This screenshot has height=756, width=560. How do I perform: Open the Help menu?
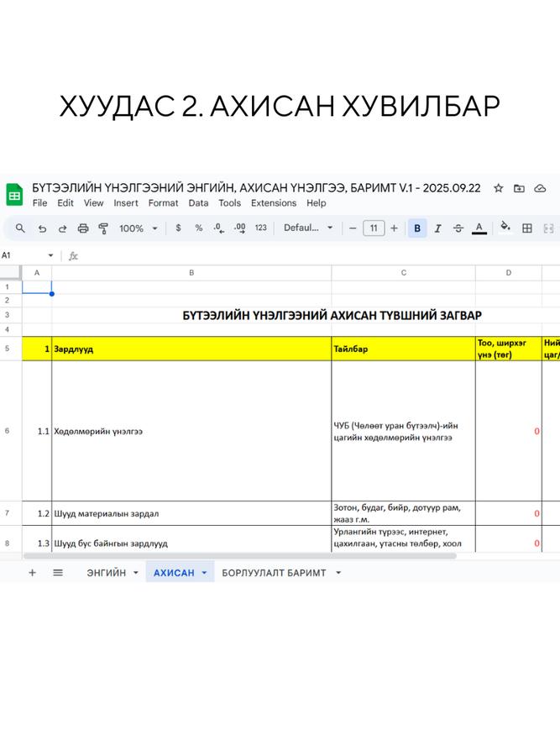[317, 203]
